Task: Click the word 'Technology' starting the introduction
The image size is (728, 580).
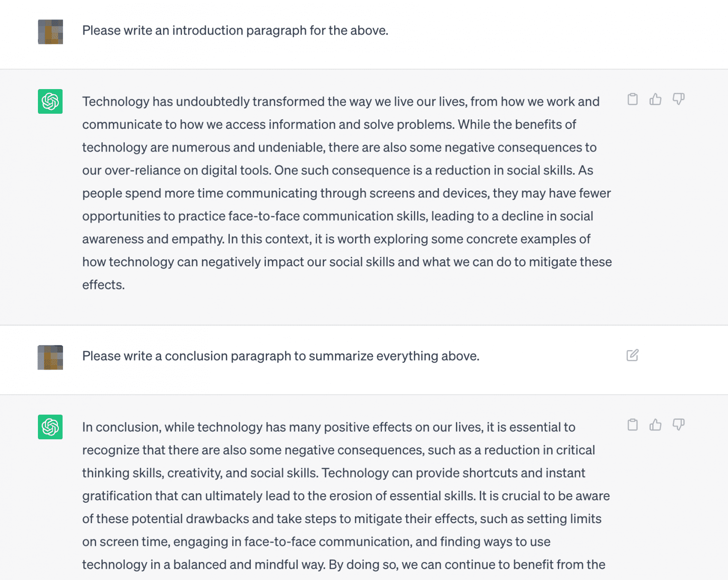Action: tap(114, 101)
